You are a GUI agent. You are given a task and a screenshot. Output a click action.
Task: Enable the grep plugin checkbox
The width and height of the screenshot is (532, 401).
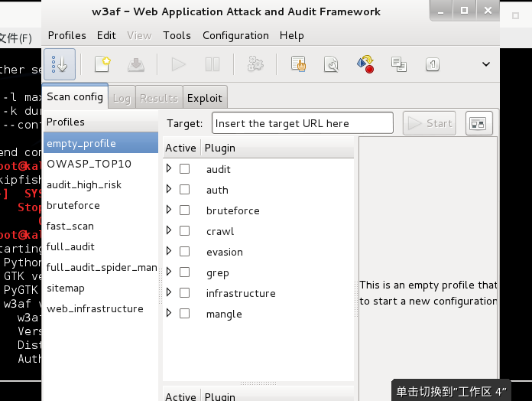[x=184, y=272]
